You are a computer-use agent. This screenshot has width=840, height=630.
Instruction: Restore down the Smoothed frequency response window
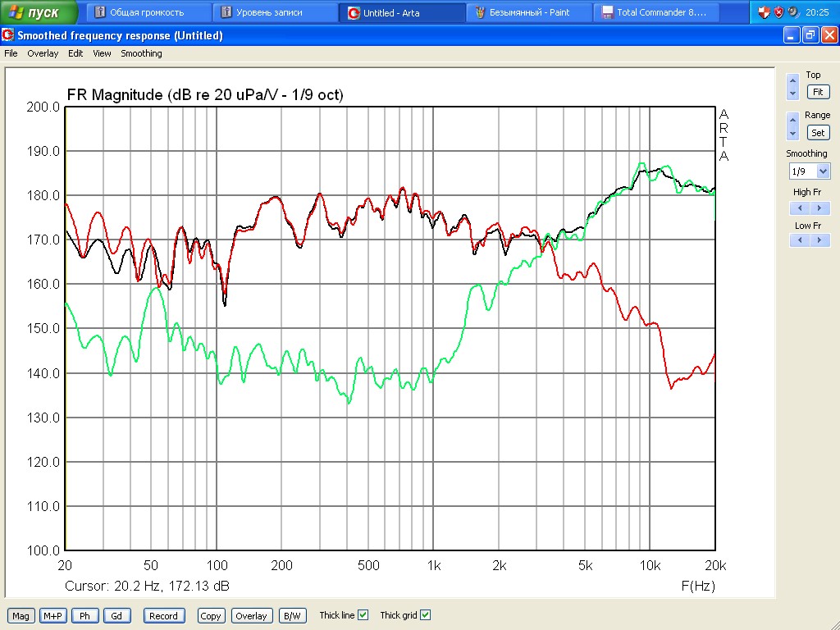(x=810, y=35)
